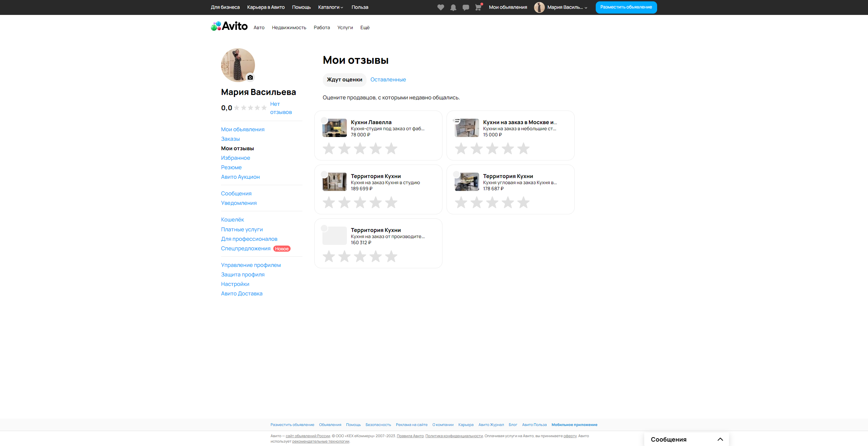Give Кухни на заказ в Москве one star

461,149
